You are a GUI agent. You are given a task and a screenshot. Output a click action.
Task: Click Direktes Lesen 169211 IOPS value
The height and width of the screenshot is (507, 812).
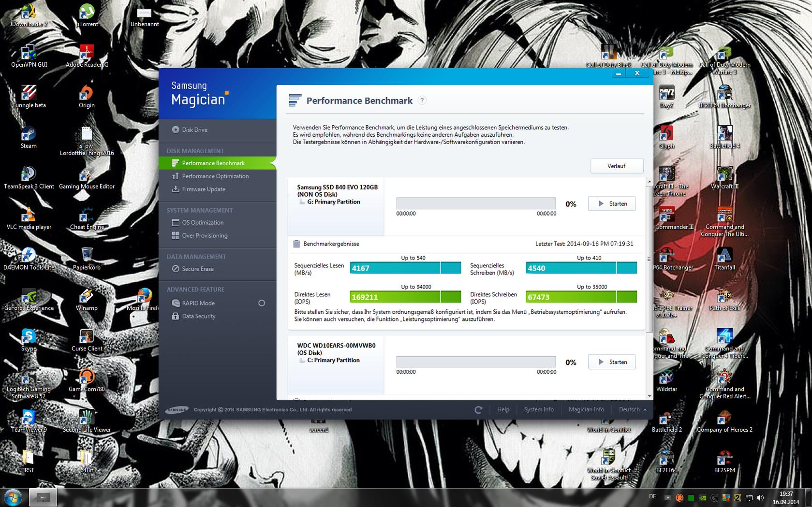365,297
